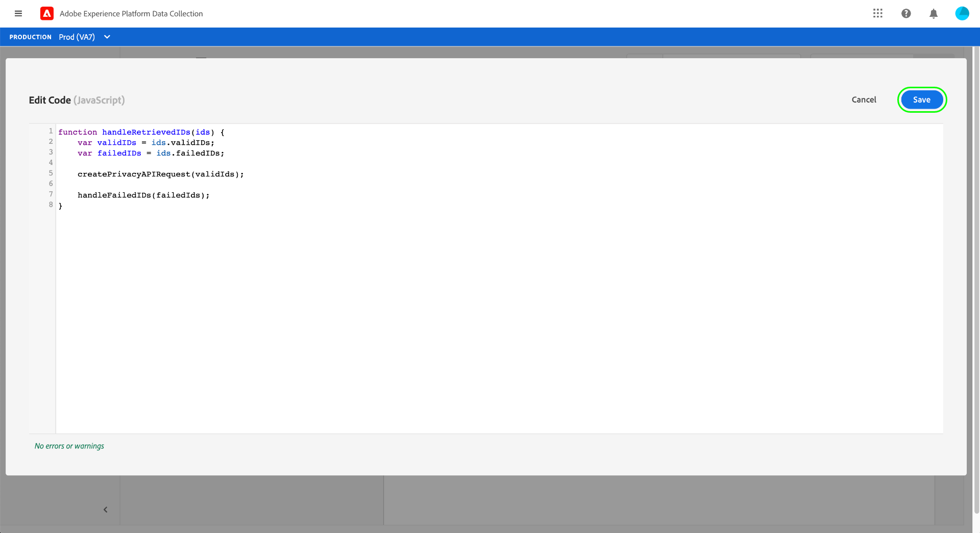This screenshot has width=980, height=533.
Task: Click createPrivacyAPIRequest(validIds) line
Action: pyautogui.click(x=161, y=174)
